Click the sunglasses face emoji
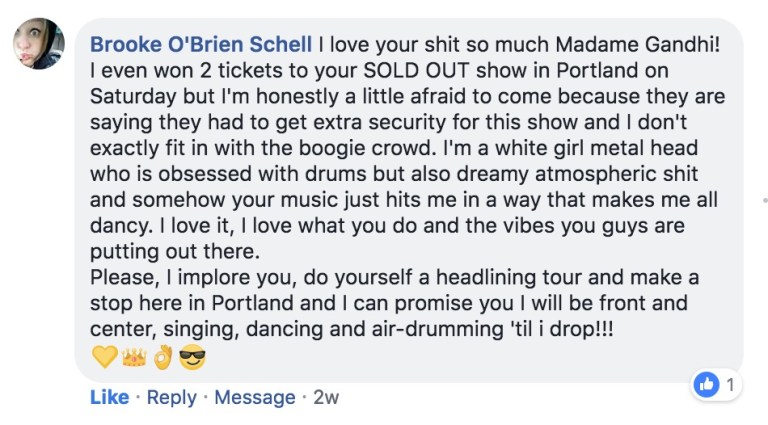 [x=192, y=357]
